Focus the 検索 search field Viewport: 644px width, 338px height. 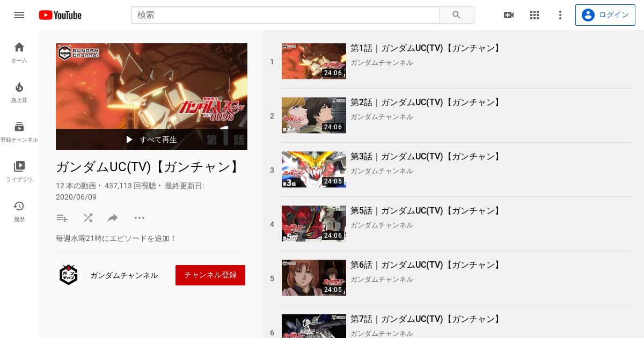coord(286,15)
